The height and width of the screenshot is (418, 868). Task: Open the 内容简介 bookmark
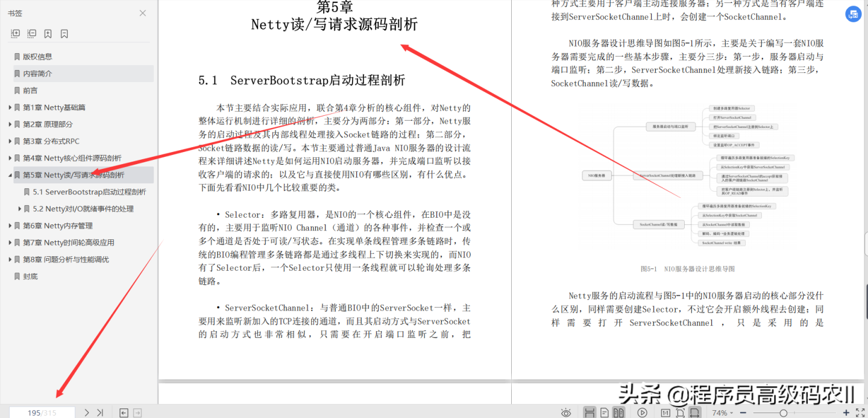tap(37, 74)
